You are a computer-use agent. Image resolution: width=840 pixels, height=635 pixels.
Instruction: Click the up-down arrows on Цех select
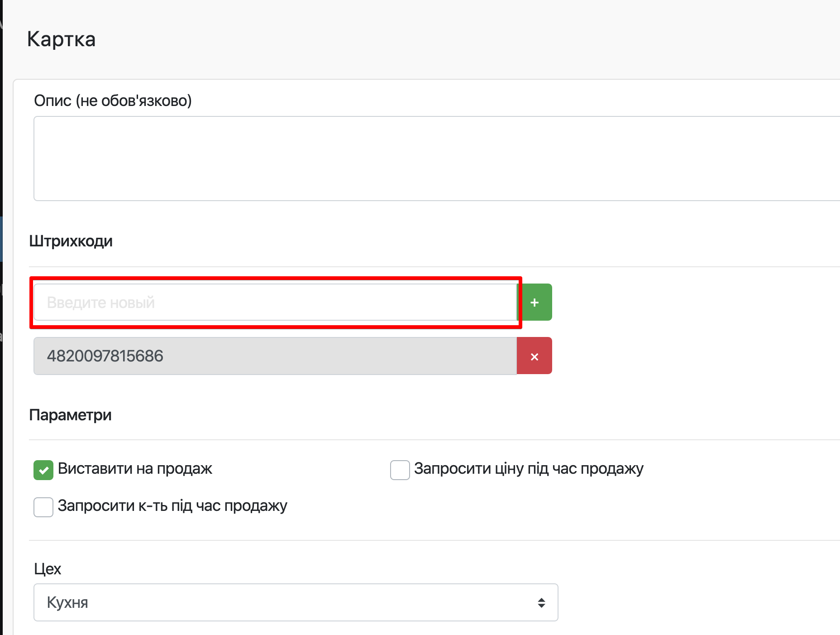point(541,602)
